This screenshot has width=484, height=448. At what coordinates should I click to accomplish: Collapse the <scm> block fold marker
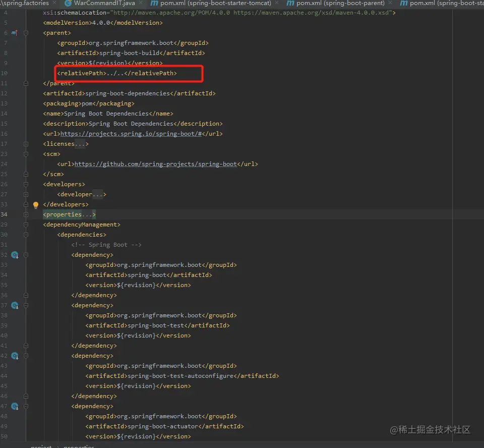[26, 154]
